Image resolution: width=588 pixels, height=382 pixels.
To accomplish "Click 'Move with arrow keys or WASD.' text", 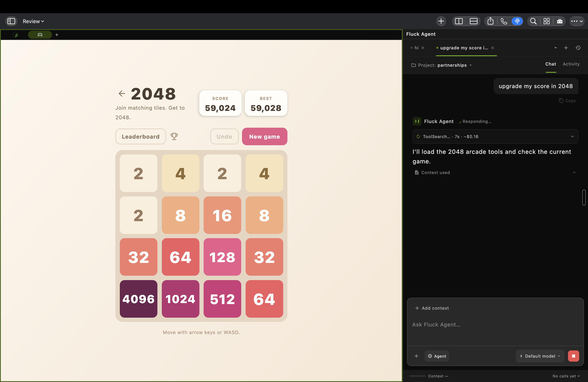I will 201,332.
